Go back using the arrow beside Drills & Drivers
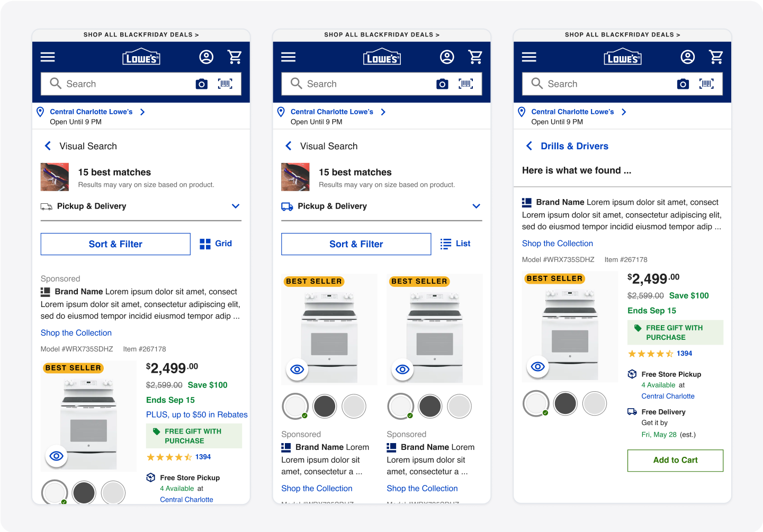This screenshot has height=532, width=763. click(529, 146)
